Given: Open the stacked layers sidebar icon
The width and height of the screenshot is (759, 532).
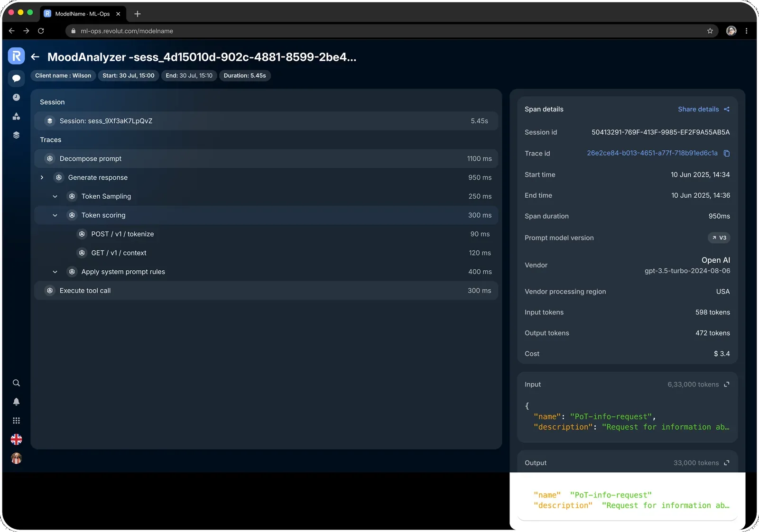Looking at the screenshot, I should tap(16, 135).
